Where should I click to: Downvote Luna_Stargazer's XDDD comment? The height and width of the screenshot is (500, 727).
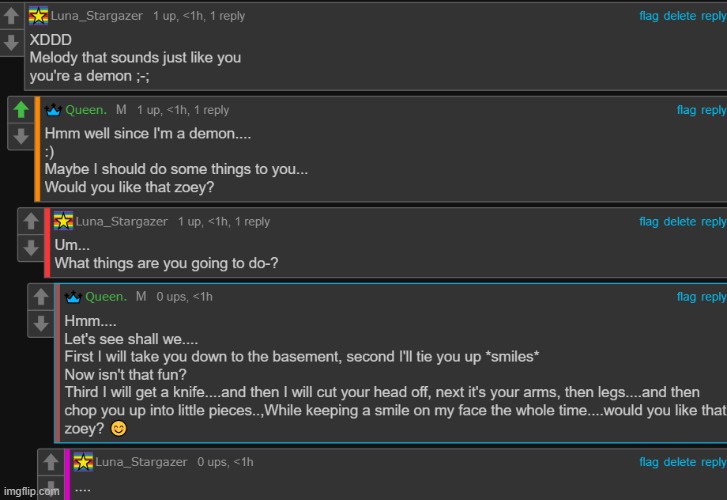tap(11, 43)
